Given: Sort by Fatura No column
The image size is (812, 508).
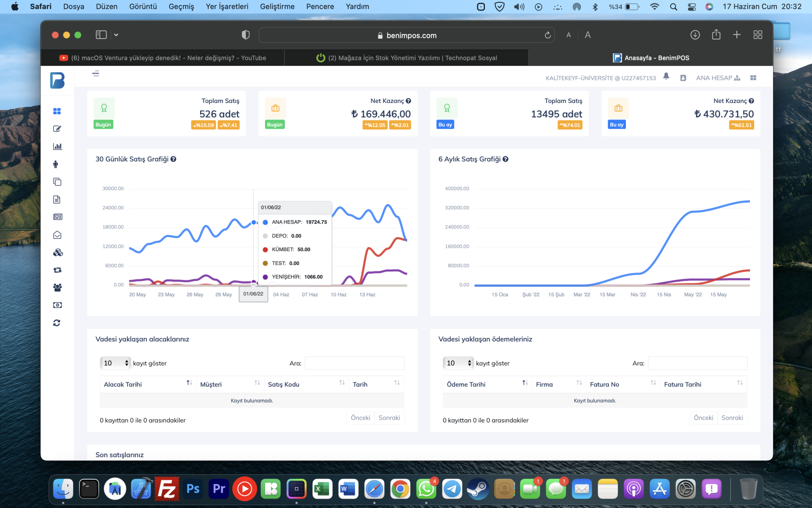Looking at the screenshot, I should (x=623, y=384).
